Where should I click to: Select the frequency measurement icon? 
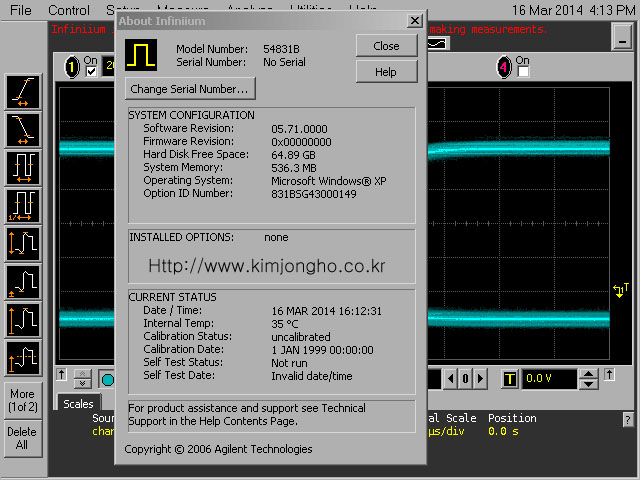coord(23,205)
